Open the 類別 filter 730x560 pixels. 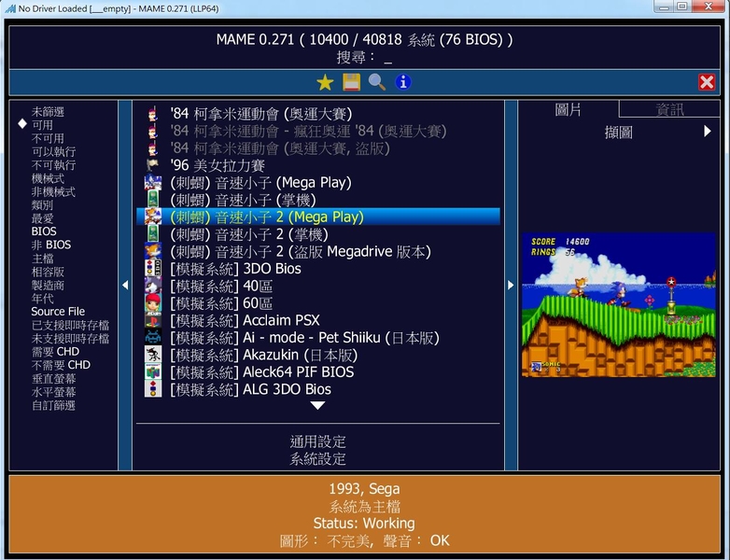click(x=42, y=205)
